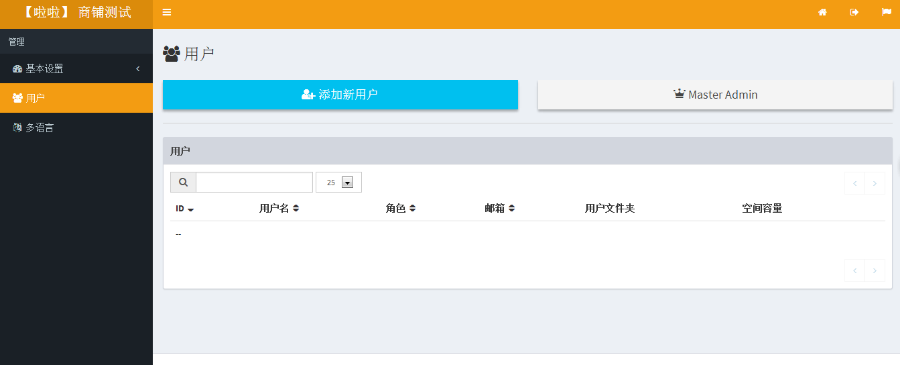
Task: Sort table by ID column
Action: pyautogui.click(x=184, y=209)
